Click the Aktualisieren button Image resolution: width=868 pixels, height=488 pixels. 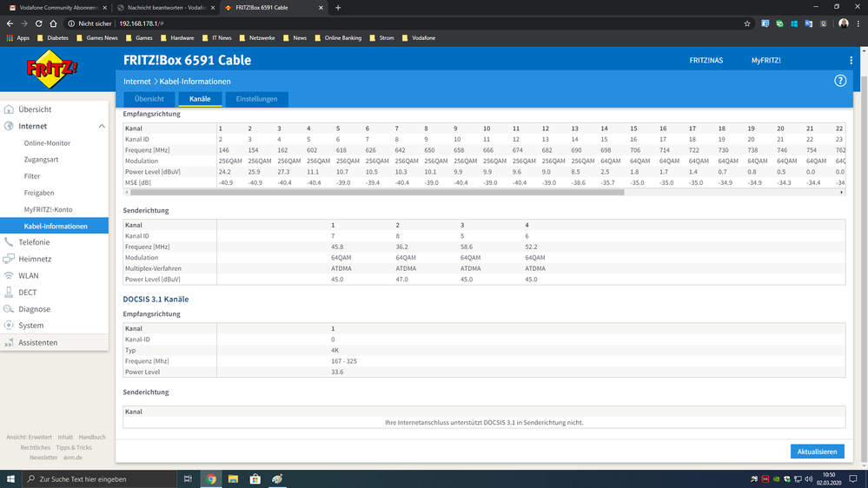click(817, 452)
